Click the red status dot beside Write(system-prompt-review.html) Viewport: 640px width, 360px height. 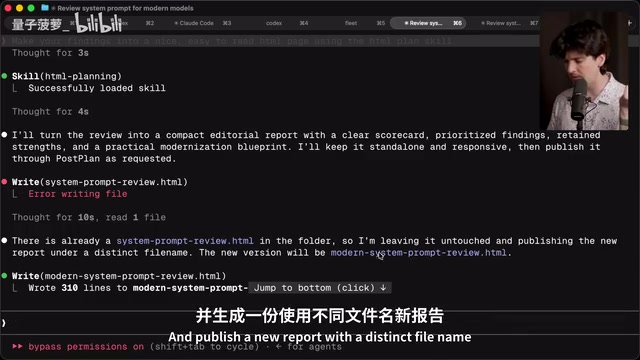(x=4, y=182)
